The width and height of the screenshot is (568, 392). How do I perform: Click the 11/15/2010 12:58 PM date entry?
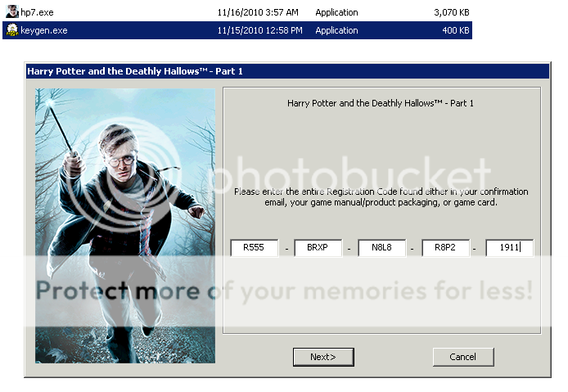(x=259, y=30)
